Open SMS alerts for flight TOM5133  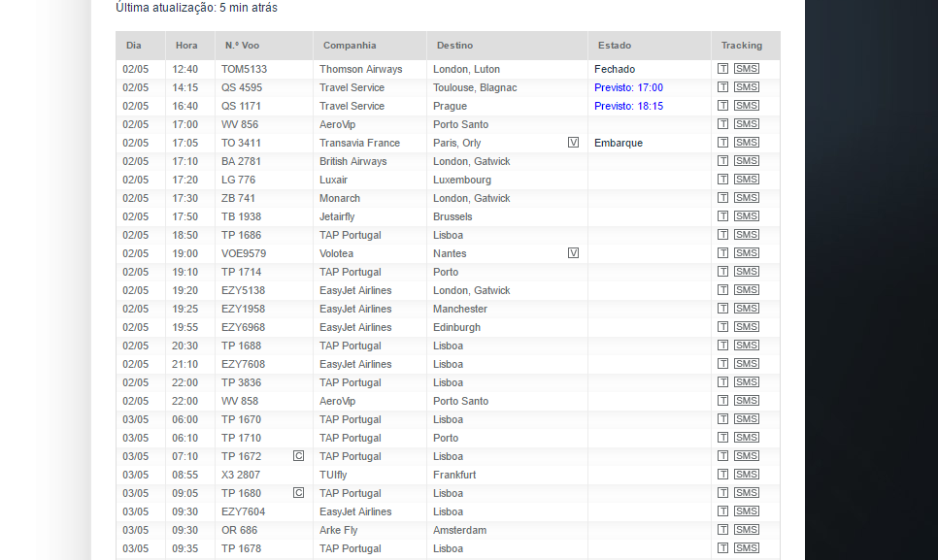point(747,69)
